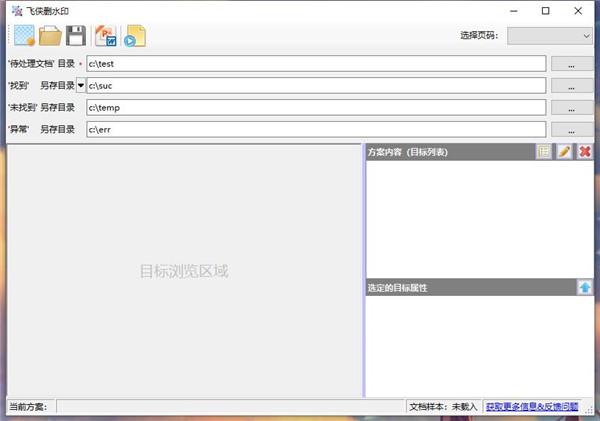Open the 选择页码 page selection dropdown

[x=550, y=36]
